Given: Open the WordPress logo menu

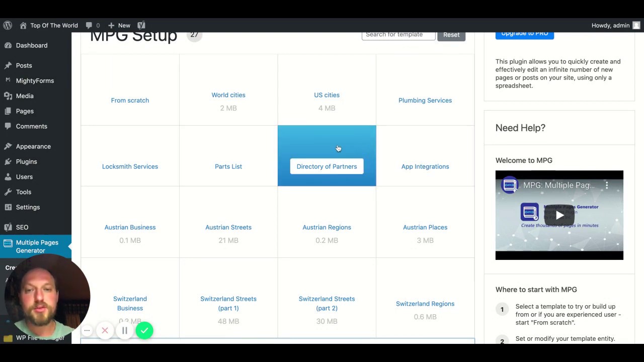Looking at the screenshot, I should [x=8, y=25].
